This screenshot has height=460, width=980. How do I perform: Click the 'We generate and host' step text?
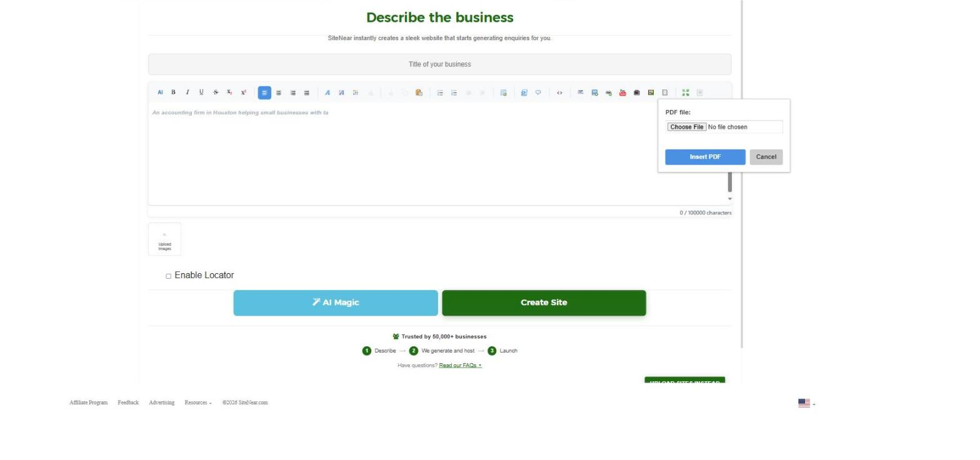pos(447,351)
